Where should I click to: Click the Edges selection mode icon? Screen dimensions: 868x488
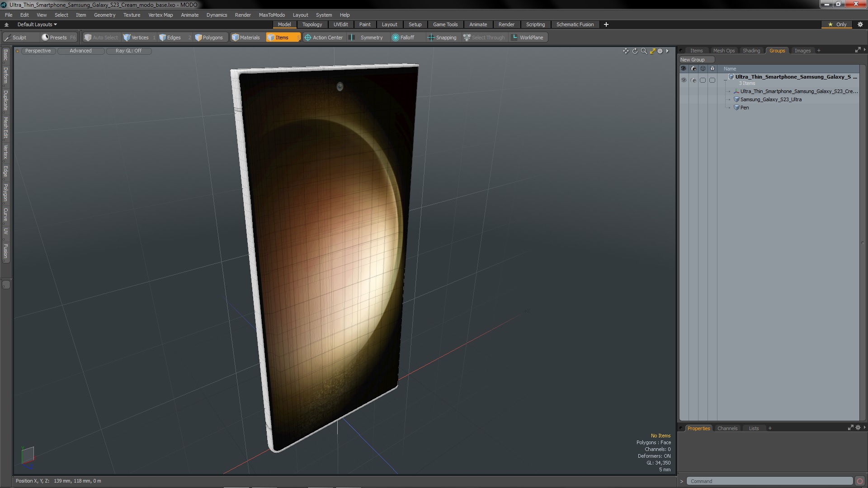tap(161, 37)
